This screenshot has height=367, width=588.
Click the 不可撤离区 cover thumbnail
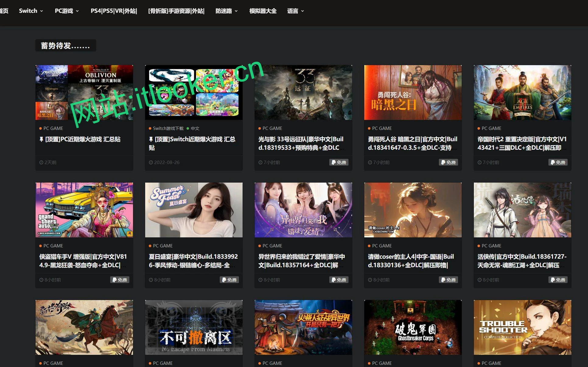click(194, 327)
